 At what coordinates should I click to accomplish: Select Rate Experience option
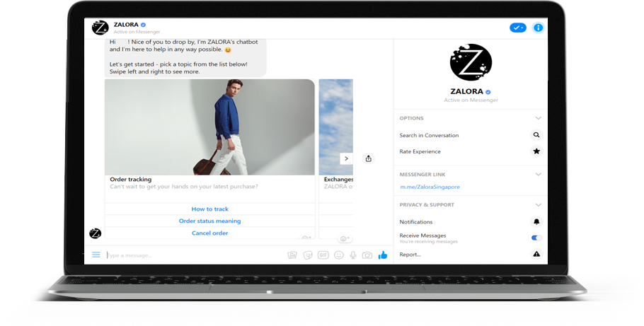[420, 151]
